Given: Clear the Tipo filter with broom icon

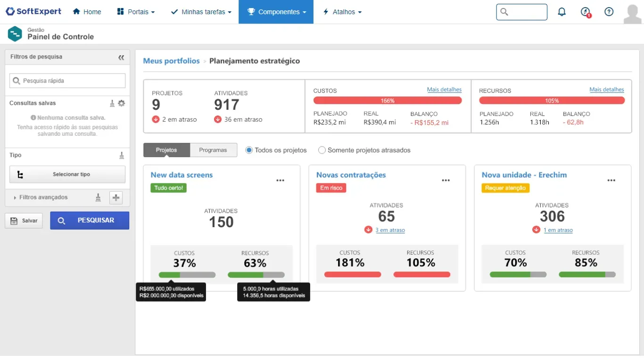Looking at the screenshot, I should tap(122, 155).
